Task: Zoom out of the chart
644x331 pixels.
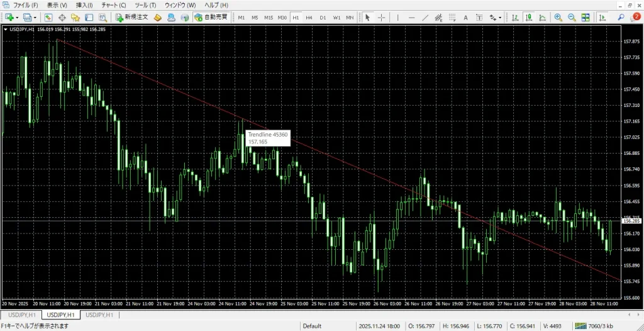Action: click(x=571, y=18)
